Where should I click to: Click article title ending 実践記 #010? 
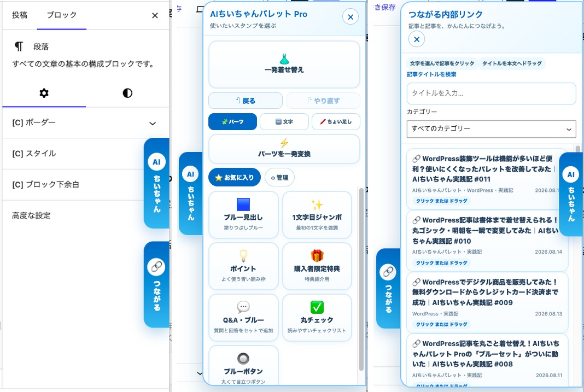[486, 230]
